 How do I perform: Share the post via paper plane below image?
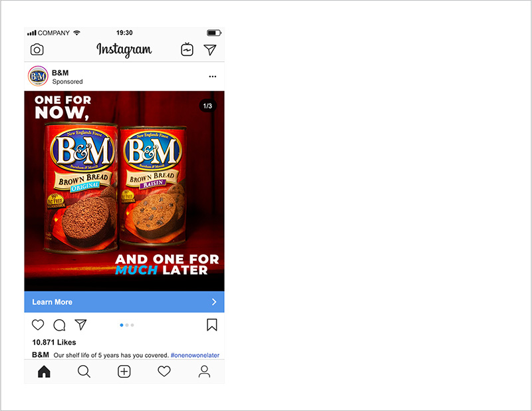click(x=80, y=325)
